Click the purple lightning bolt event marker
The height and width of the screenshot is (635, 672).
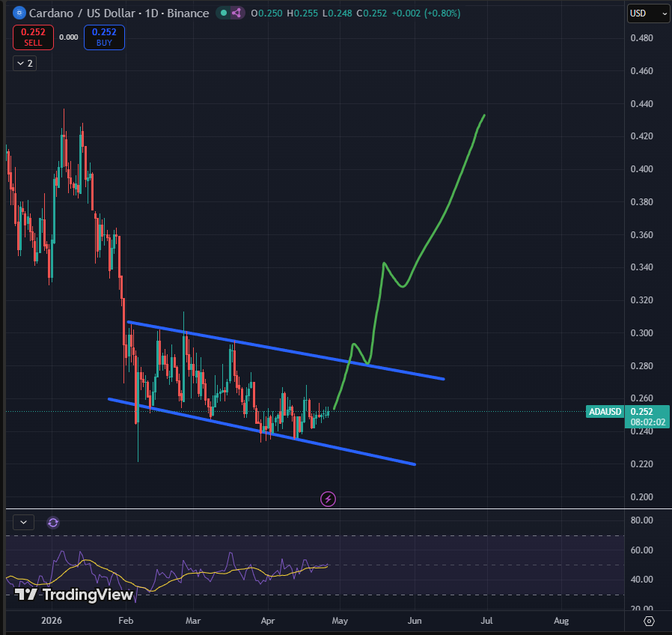pos(328,499)
